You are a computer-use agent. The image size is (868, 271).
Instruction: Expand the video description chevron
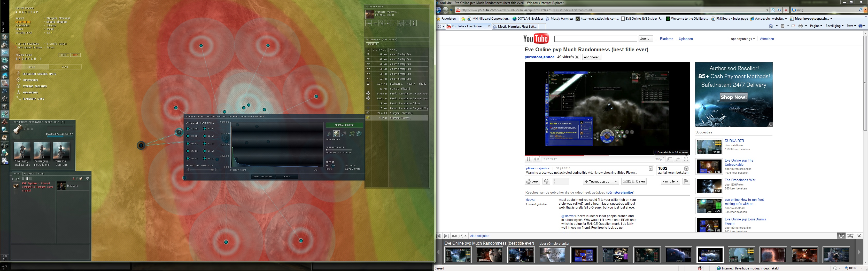[x=651, y=169]
